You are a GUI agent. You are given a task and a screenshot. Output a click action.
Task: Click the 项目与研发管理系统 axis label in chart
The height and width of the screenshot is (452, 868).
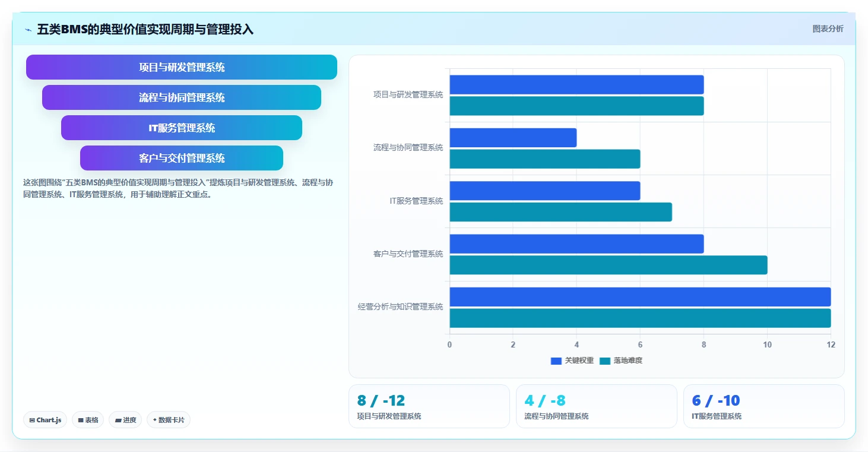point(408,94)
